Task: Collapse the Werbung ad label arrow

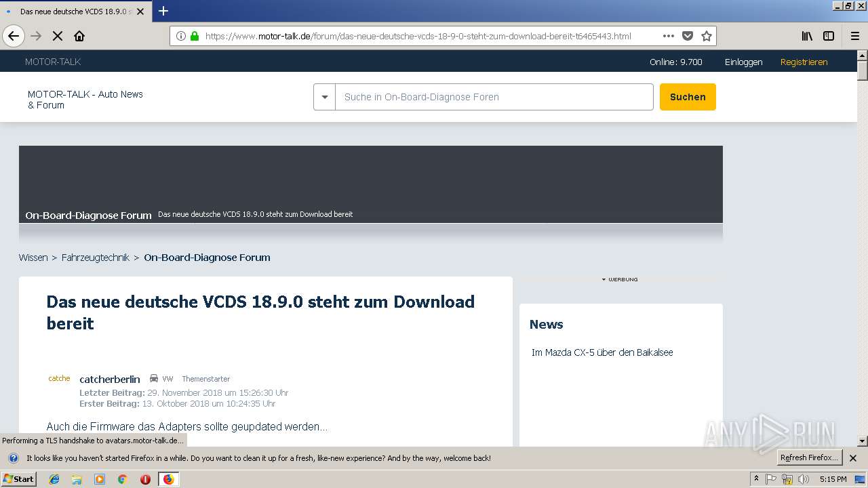Action: [x=604, y=279]
